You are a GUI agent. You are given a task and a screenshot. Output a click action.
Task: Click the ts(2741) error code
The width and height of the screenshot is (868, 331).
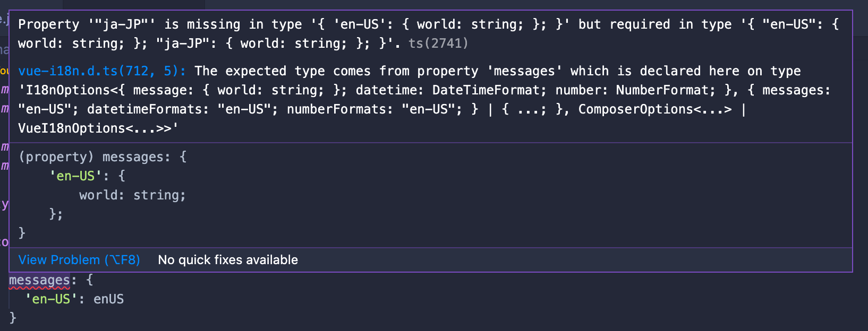tap(438, 43)
